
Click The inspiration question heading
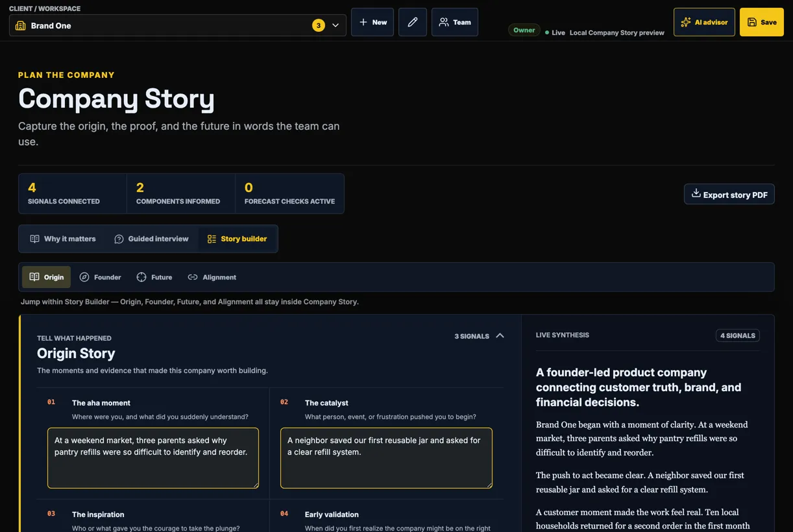[98, 514]
